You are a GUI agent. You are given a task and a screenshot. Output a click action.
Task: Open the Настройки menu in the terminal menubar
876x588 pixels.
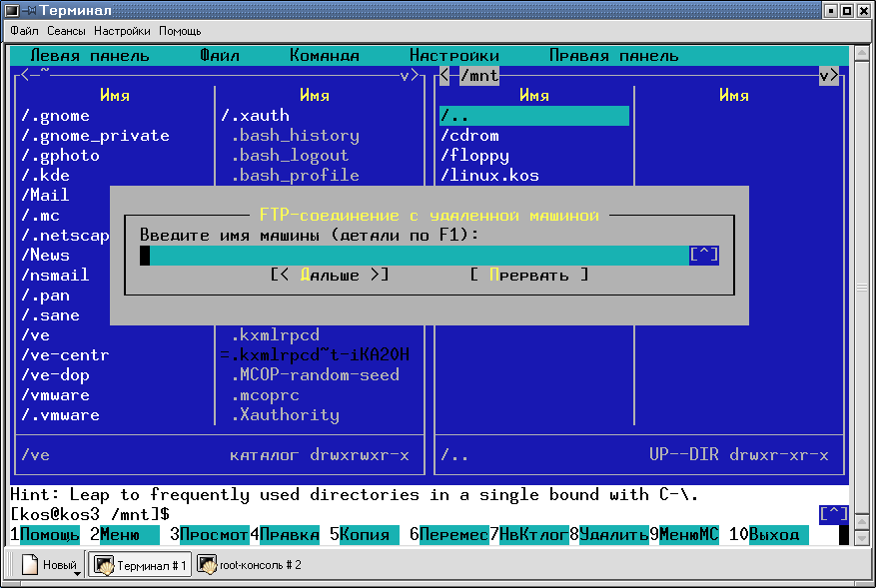point(123,31)
